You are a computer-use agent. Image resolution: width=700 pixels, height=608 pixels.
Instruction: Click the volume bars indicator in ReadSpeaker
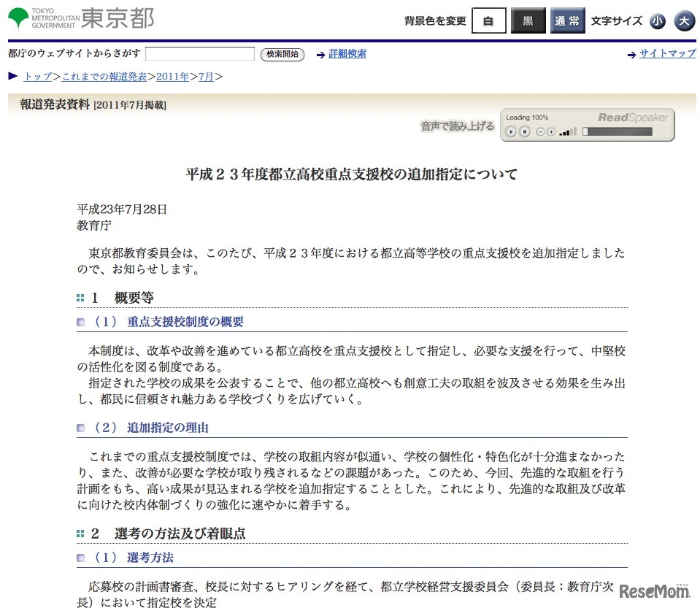(x=567, y=132)
